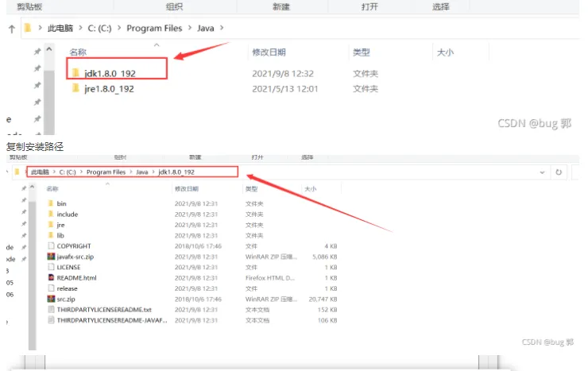Screen dimensions: 588x371
Task: Click the address bar folder icon in upper Explorer
Action: coord(27,28)
